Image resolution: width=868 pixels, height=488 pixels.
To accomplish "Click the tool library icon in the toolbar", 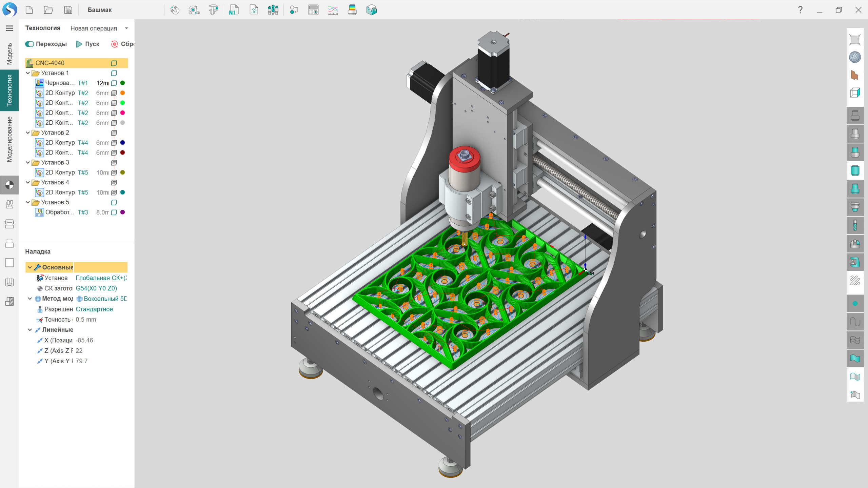I will click(273, 10).
